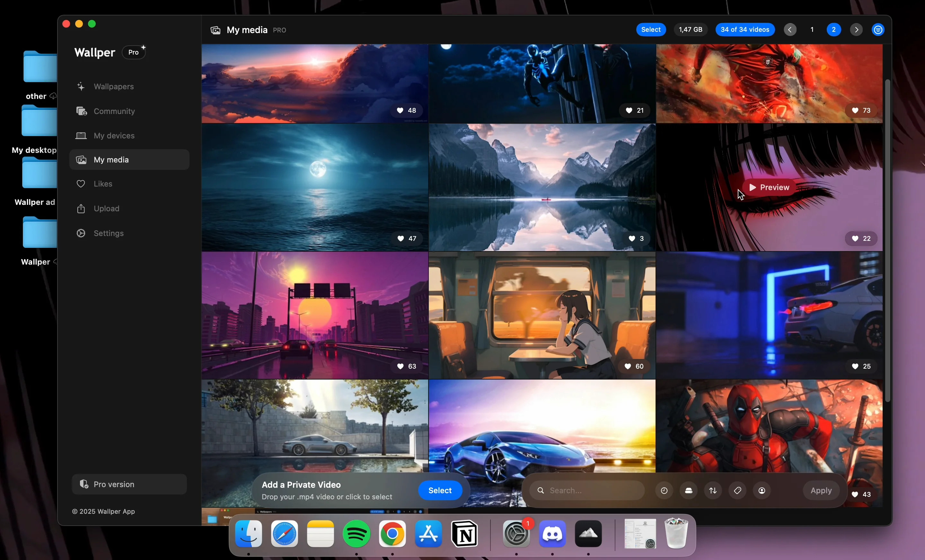Open Finder from the dock

coord(249,534)
